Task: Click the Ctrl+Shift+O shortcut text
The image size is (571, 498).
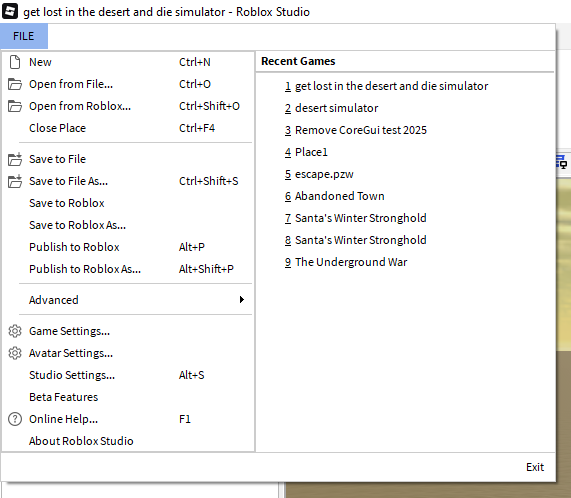Action: 209,106
